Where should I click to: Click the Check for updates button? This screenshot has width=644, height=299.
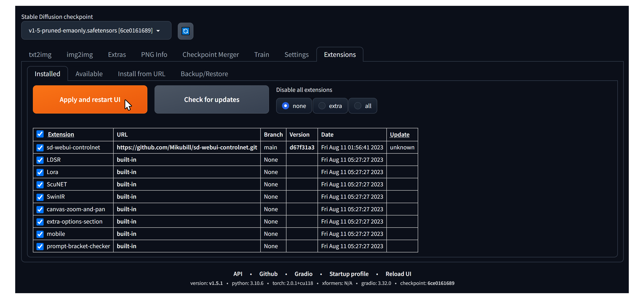click(212, 99)
